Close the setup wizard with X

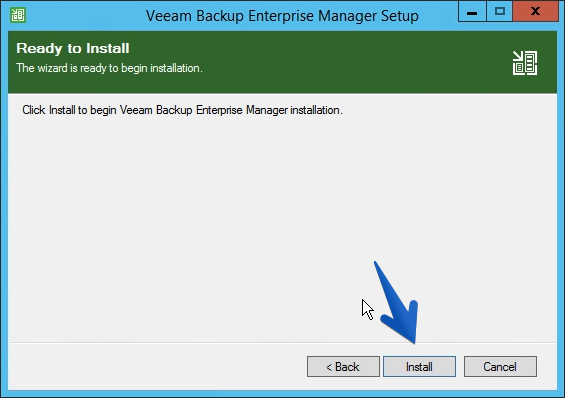click(535, 12)
